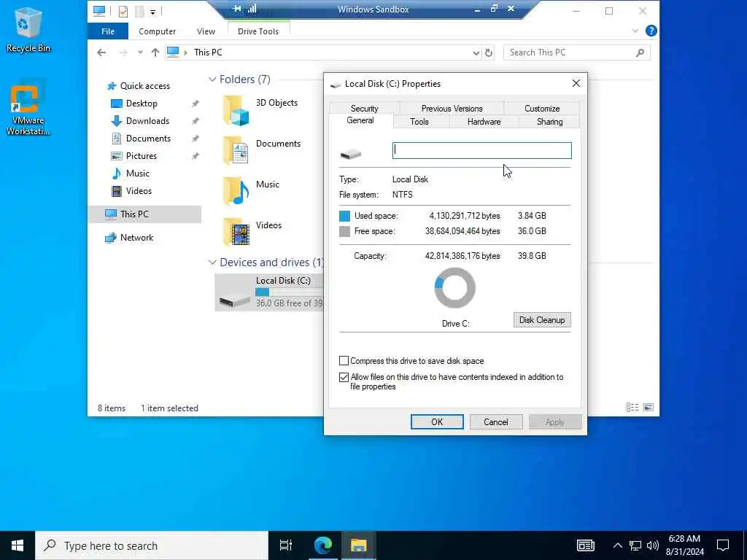747x560 pixels.
Task: Collapse the Folders (7) group
Action: coord(212,79)
